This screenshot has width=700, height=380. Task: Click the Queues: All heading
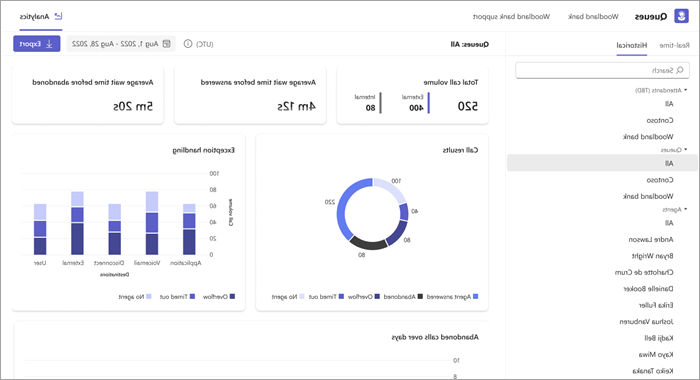tap(470, 44)
